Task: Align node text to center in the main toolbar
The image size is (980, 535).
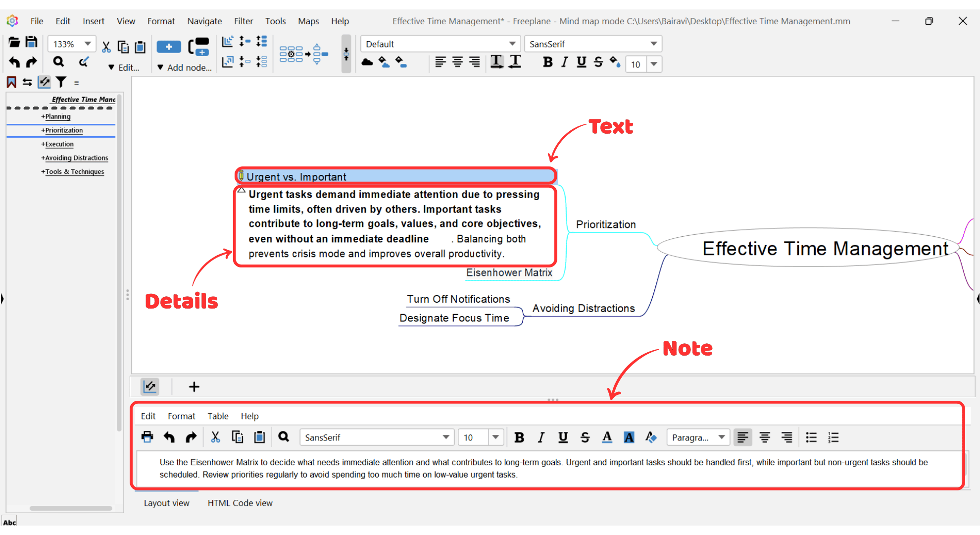Action: point(457,62)
